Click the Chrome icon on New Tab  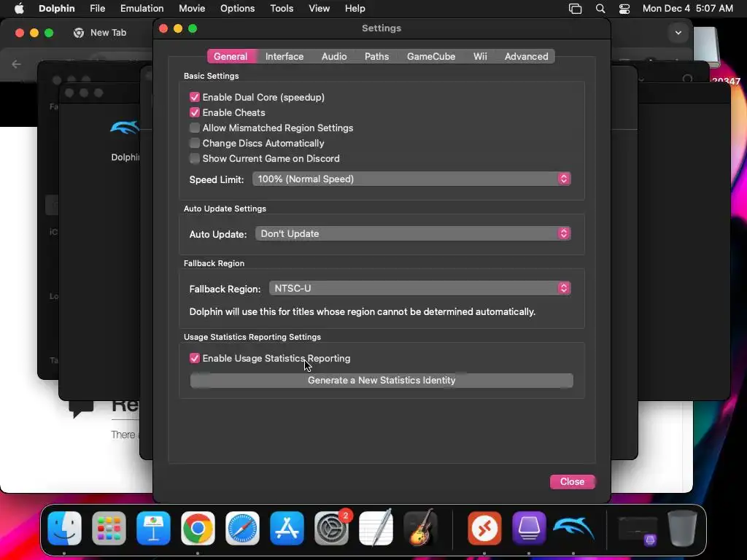[x=79, y=33]
